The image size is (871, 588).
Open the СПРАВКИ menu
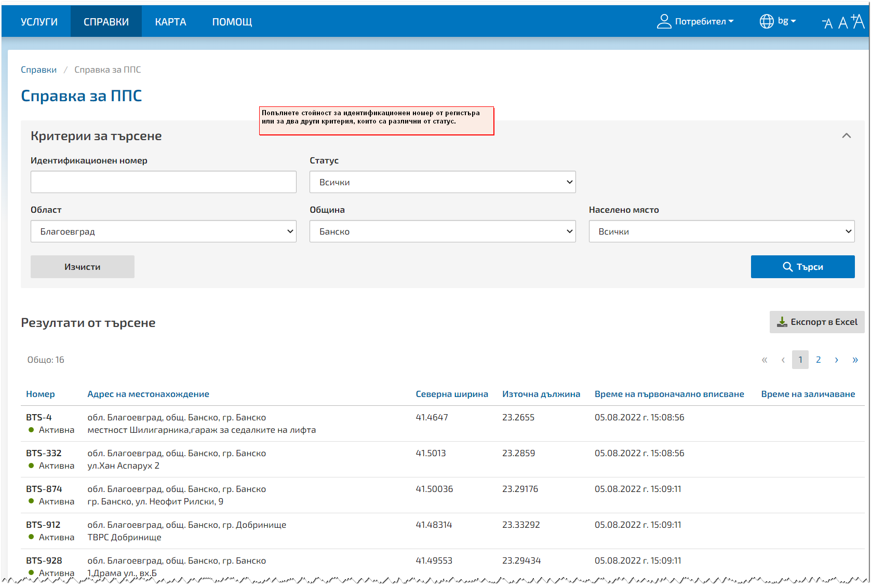(106, 22)
